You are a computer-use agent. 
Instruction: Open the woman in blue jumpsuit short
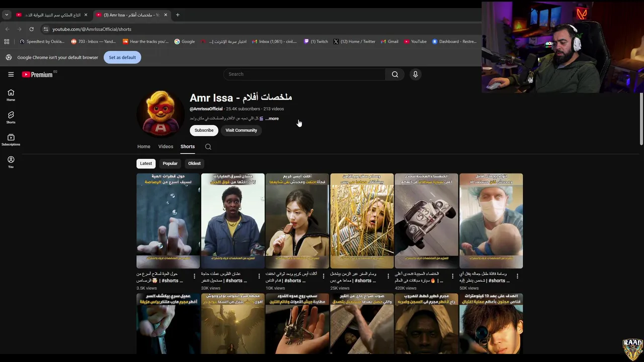coord(232,221)
